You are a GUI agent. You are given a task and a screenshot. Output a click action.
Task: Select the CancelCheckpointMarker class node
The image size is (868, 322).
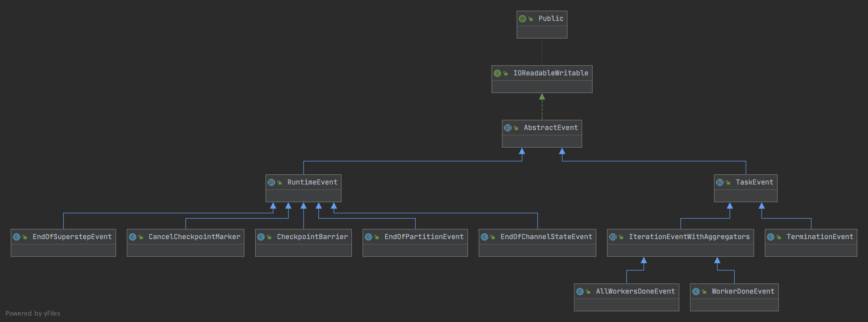click(194, 237)
